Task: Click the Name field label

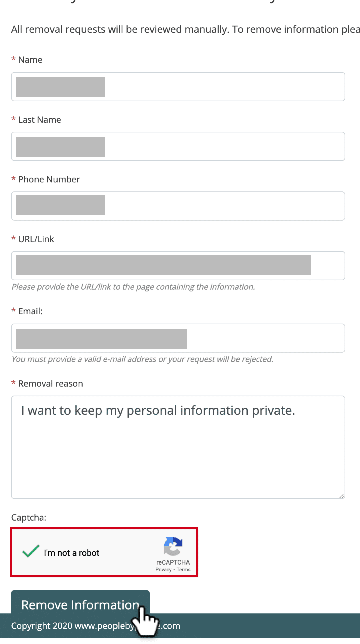Action: tap(30, 60)
